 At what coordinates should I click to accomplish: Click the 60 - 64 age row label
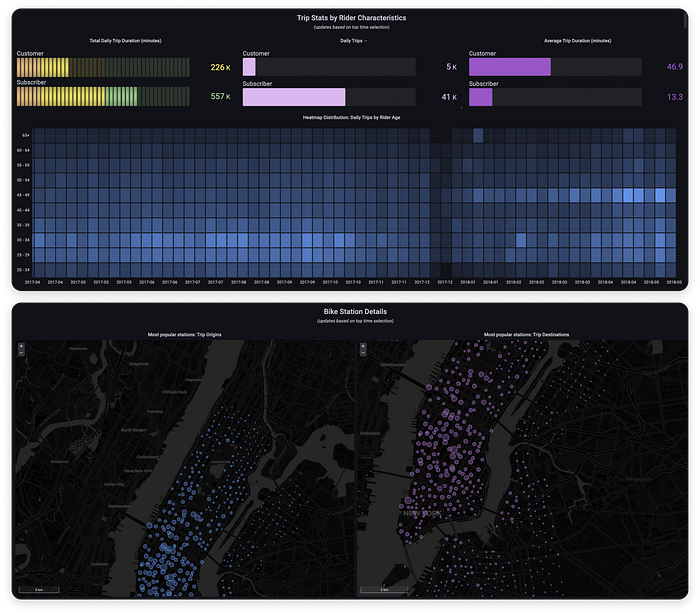23,150
